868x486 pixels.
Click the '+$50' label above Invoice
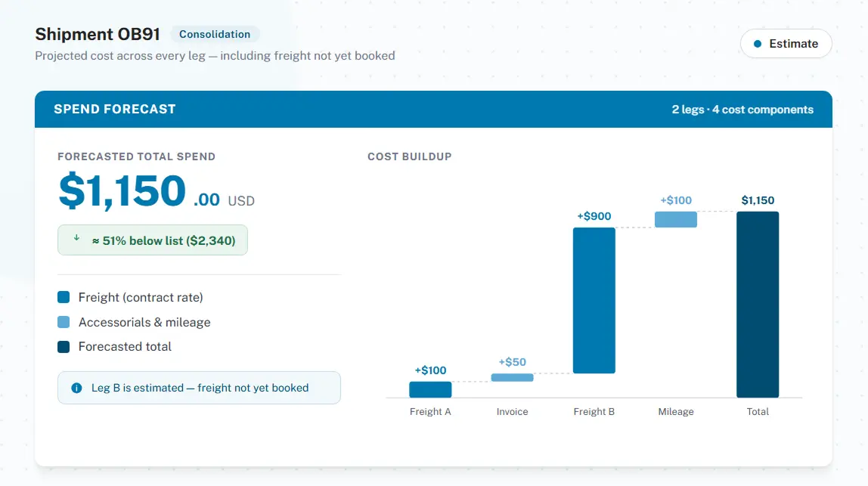click(512, 362)
